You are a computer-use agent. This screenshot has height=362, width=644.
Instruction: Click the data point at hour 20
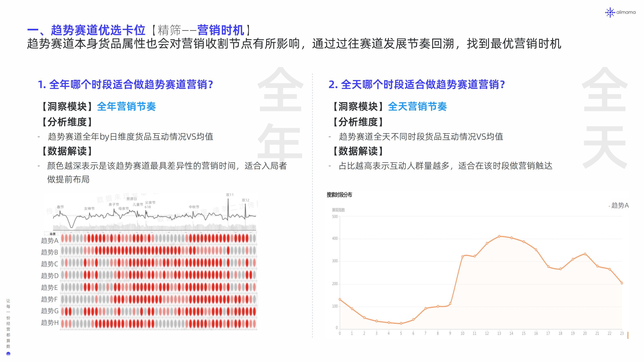(585, 254)
